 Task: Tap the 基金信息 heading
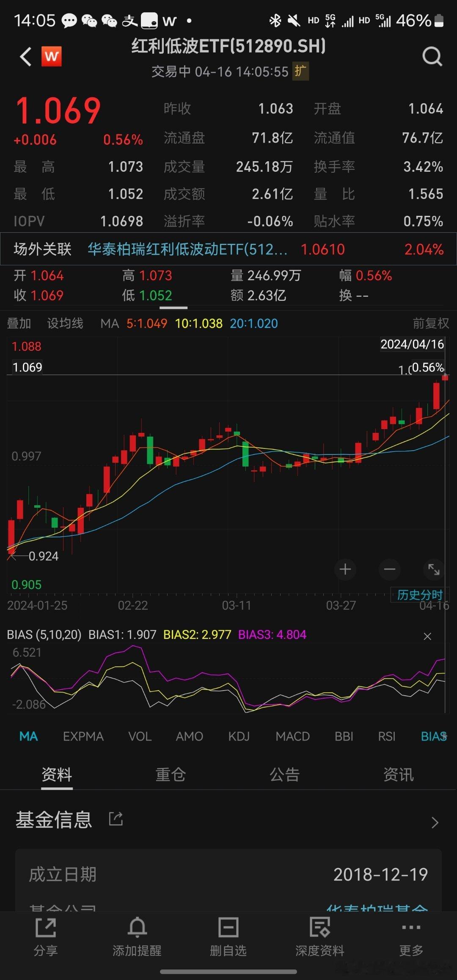click(x=54, y=819)
